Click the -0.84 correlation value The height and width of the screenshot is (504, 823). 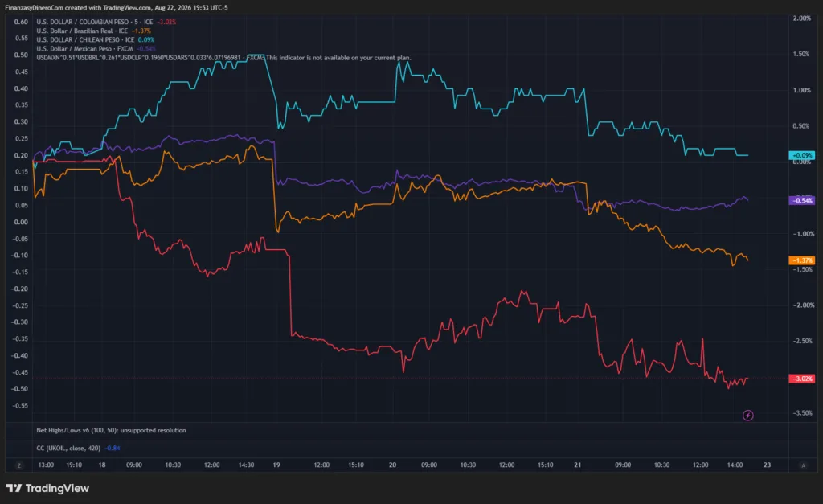click(113, 449)
